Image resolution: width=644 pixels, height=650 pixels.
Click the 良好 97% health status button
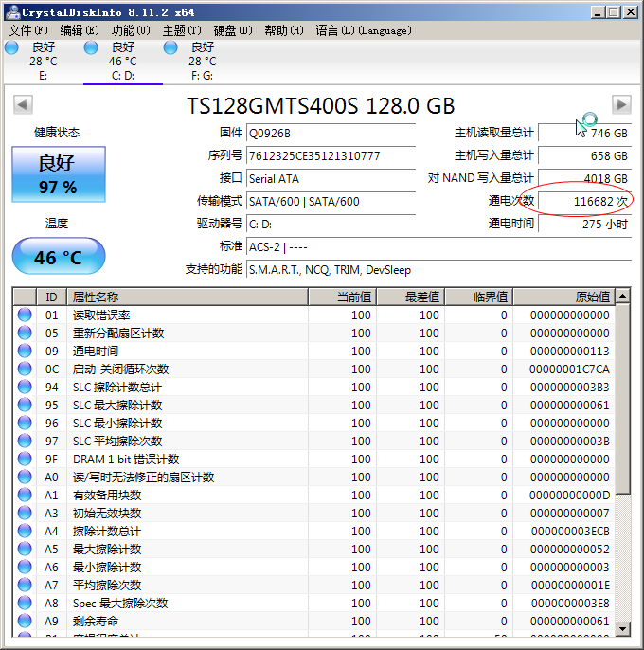point(59,174)
